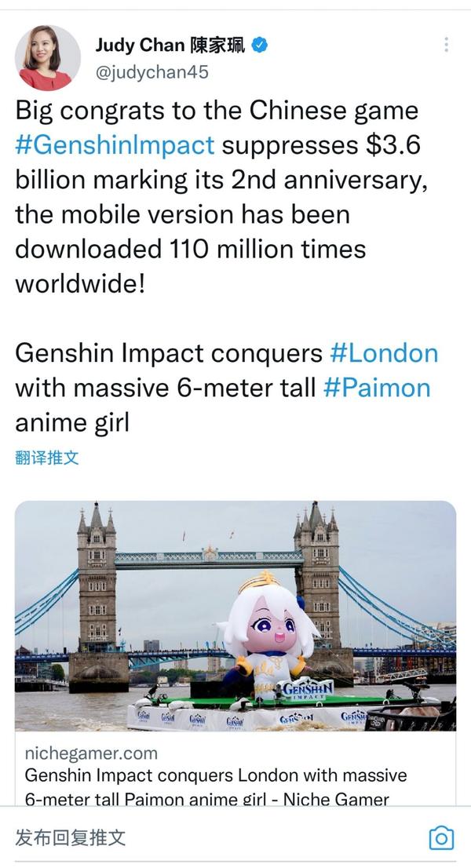This screenshot has width=471, height=868.
Task: Open the #GenshinImpact hashtag
Action: coord(115,145)
